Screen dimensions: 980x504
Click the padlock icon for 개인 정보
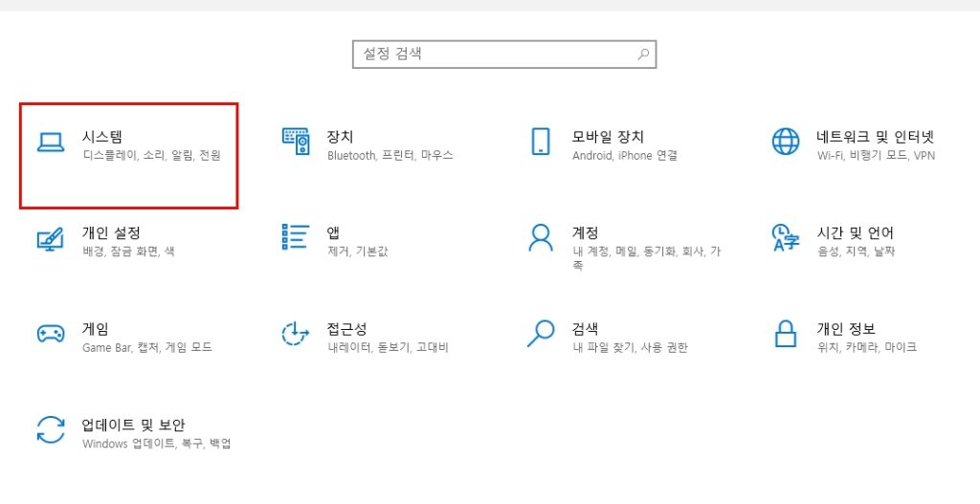point(785,334)
